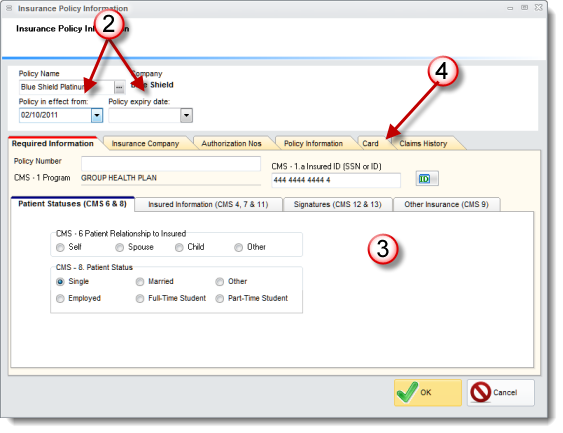Choose Married patient status
The image size is (563, 433).
click(140, 282)
